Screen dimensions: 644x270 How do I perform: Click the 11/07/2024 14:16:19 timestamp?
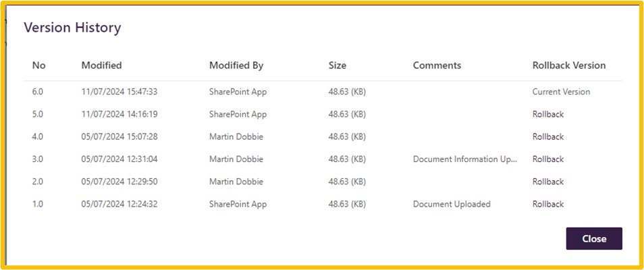tap(119, 114)
